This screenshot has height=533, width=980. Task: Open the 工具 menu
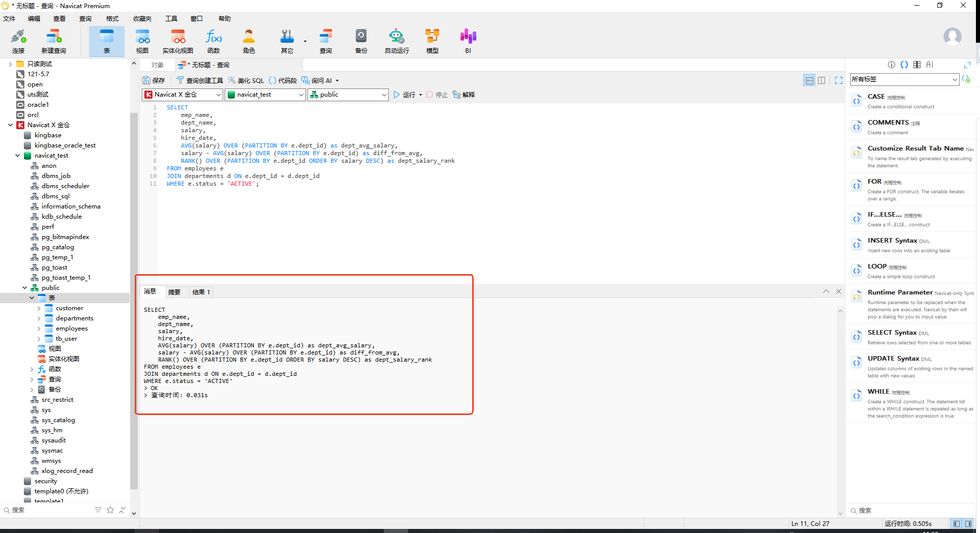[171, 19]
